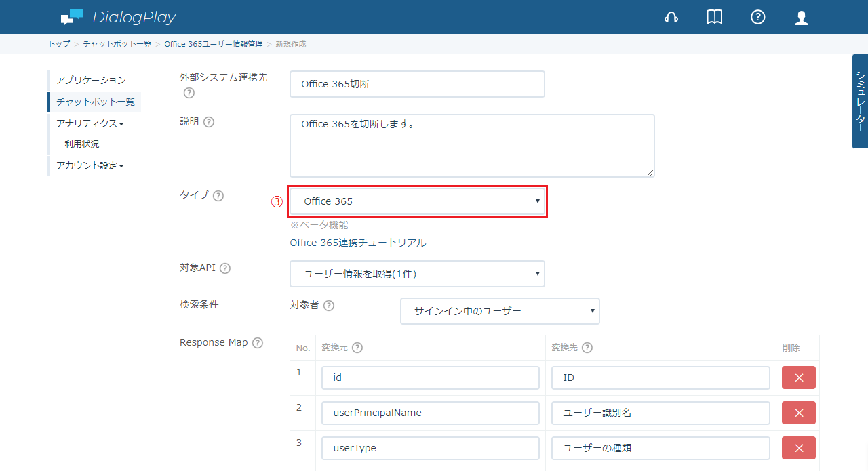Click the 変換元 field containing id
The image size is (868, 471).
click(431, 377)
